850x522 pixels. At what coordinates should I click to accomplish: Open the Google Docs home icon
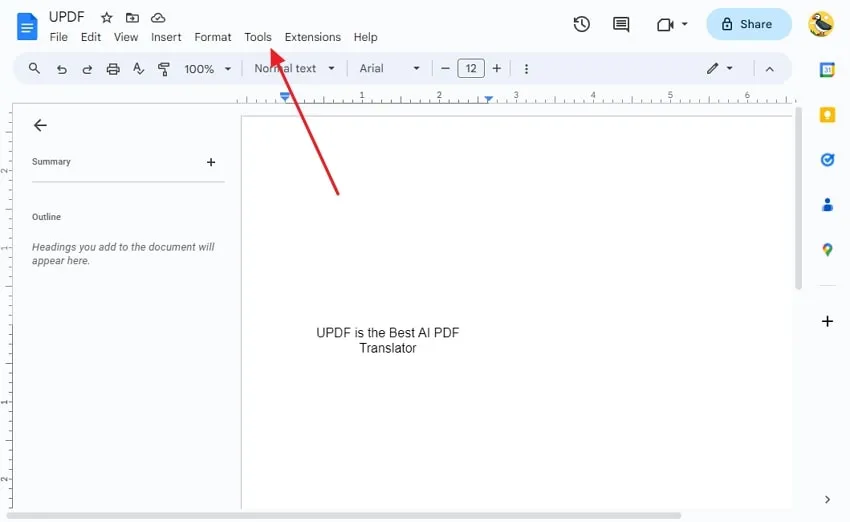pos(27,27)
